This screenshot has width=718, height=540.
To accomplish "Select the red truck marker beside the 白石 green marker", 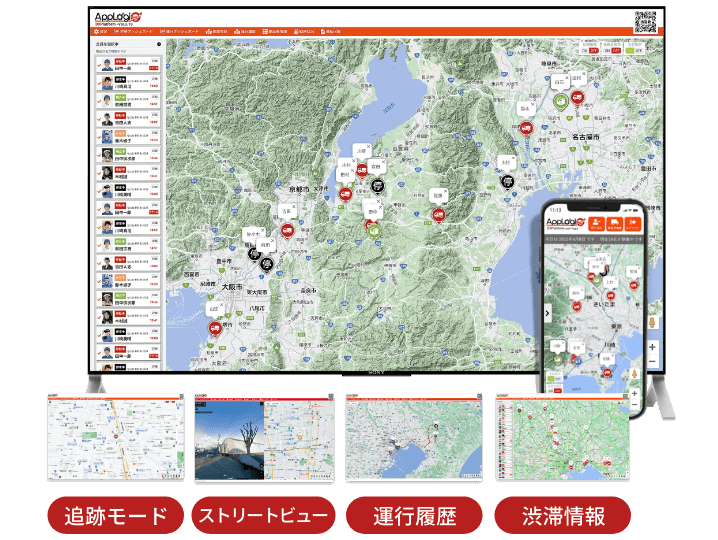I will pyautogui.click(x=577, y=98).
